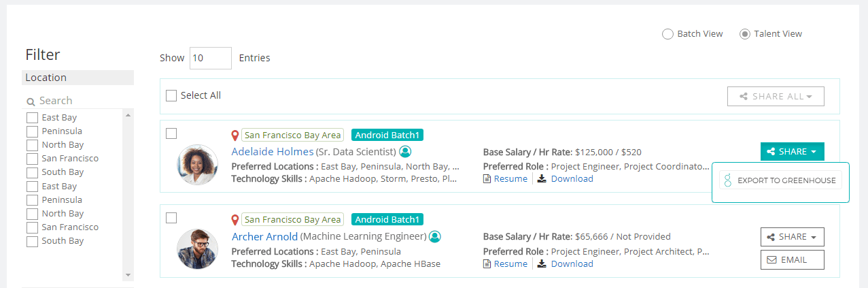
Task: Click the location list scrollbar down arrow
Action: (x=127, y=274)
